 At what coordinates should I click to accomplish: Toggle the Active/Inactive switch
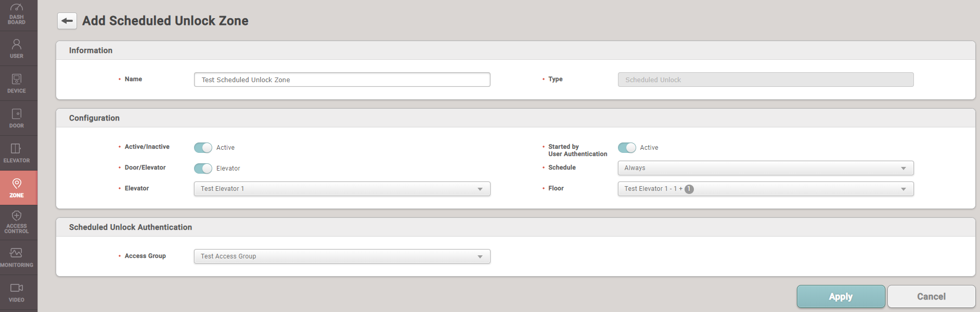tap(203, 148)
